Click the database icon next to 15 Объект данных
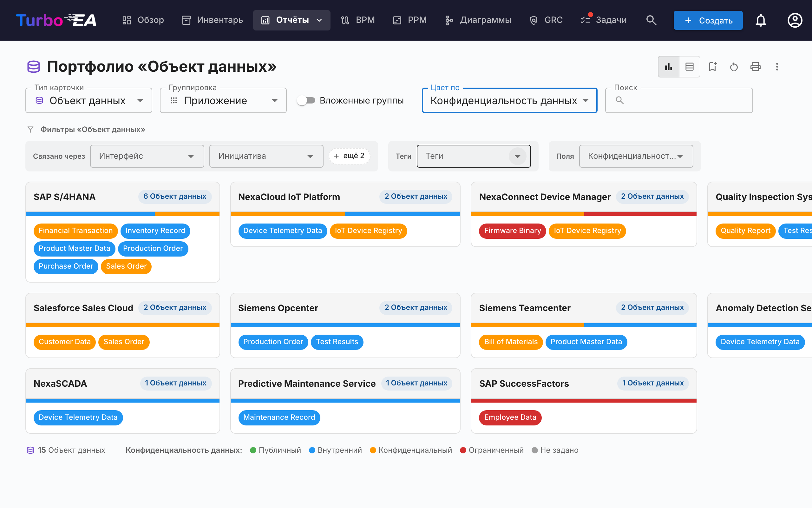This screenshot has width=812, height=508. coord(30,450)
